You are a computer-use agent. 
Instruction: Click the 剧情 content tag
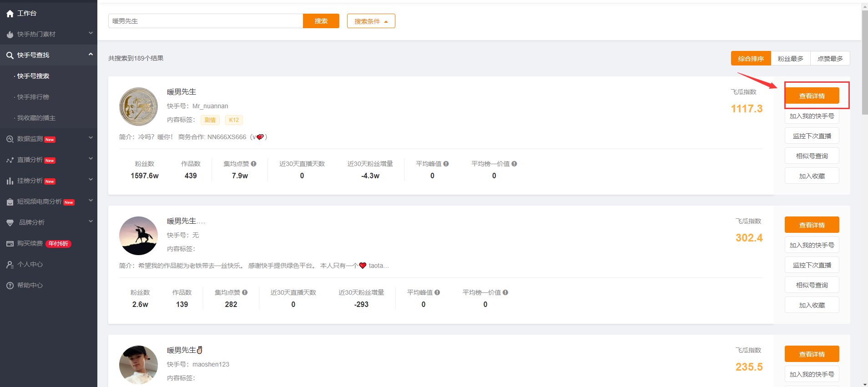tap(210, 120)
